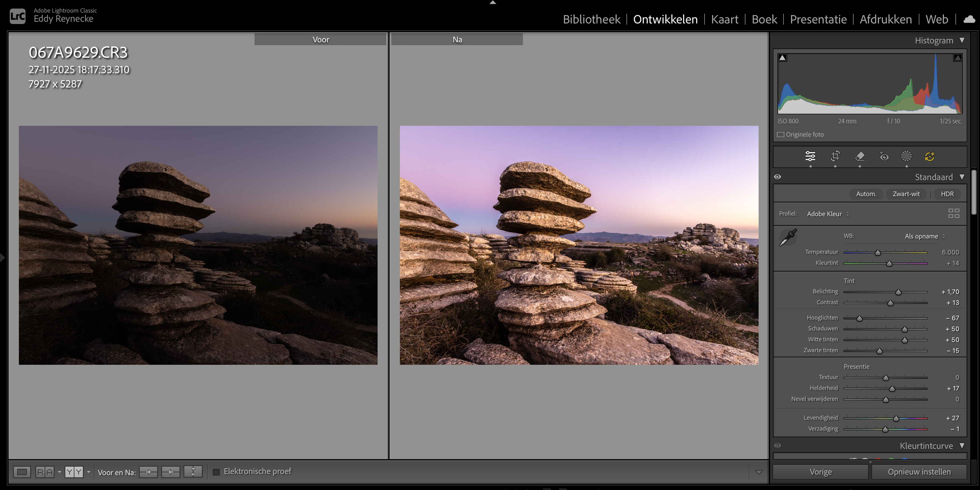This screenshot has height=490, width=980.
Task: Open the profile browser grid icon
Action: tap(953, 213)
